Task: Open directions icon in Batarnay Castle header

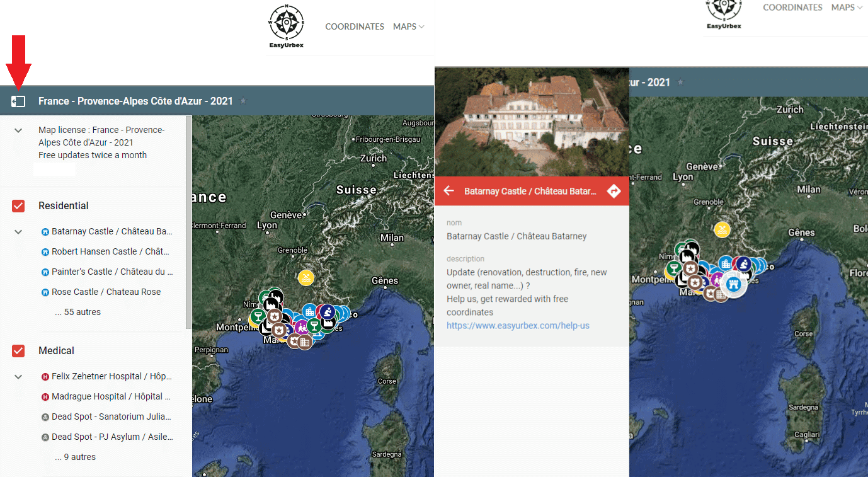Action: pyautogui.click(x=614, y=191)
